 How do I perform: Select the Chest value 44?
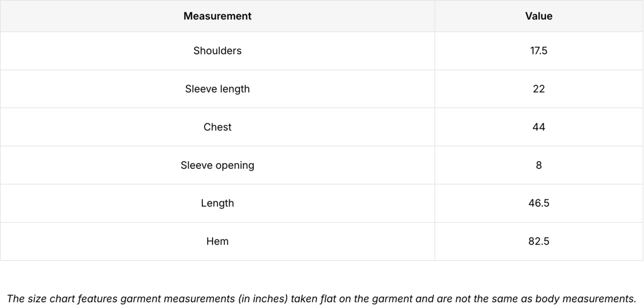[539, 127]
